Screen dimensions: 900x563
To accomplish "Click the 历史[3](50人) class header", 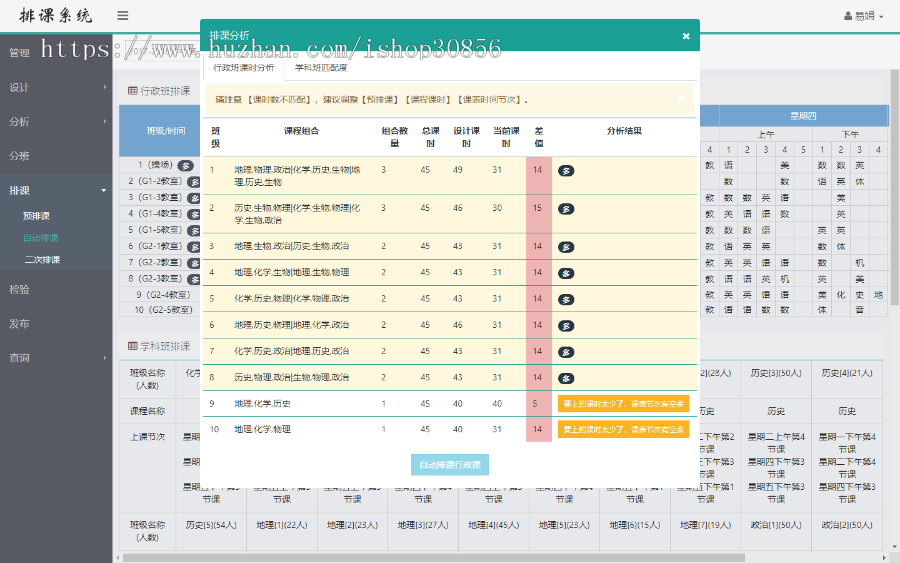I will pos(776,373).
